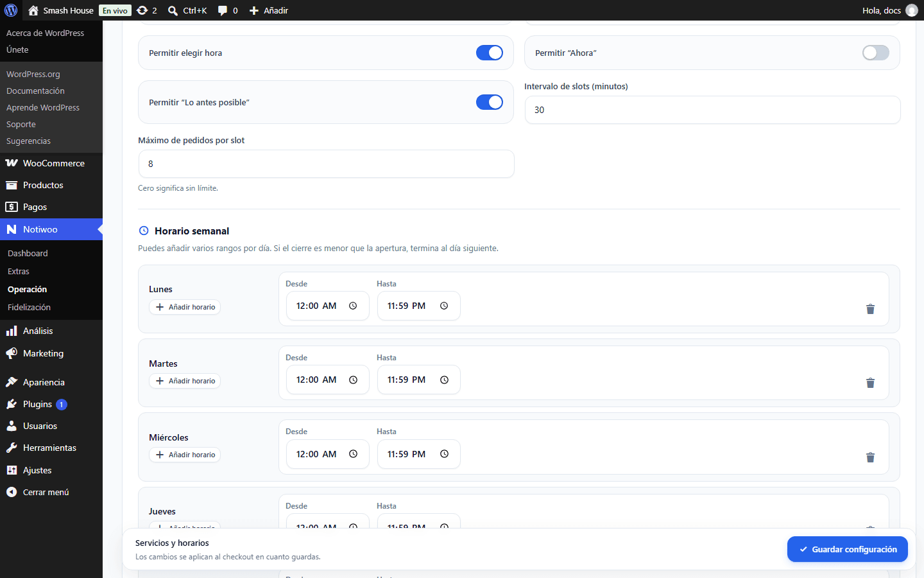Open time picker for Martes Desde
This screenshot has width=924, height=578.
click(x=353, y=380)
